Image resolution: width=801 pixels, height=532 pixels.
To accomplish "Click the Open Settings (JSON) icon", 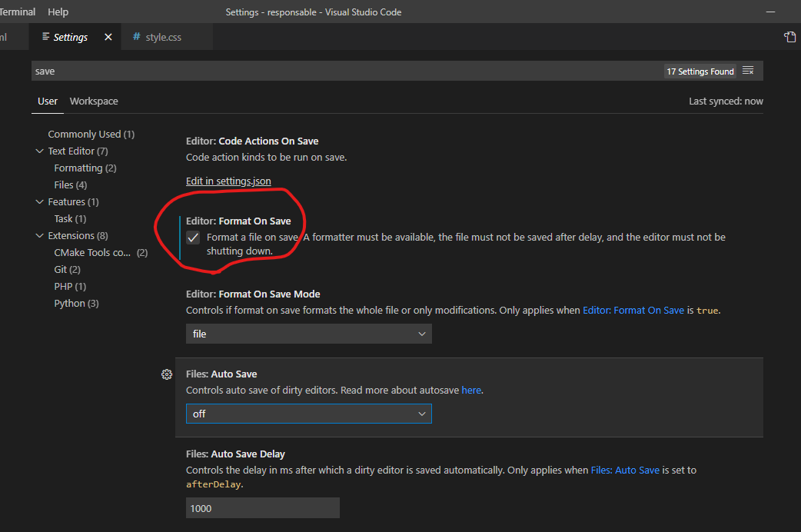I will click(789, 37).
